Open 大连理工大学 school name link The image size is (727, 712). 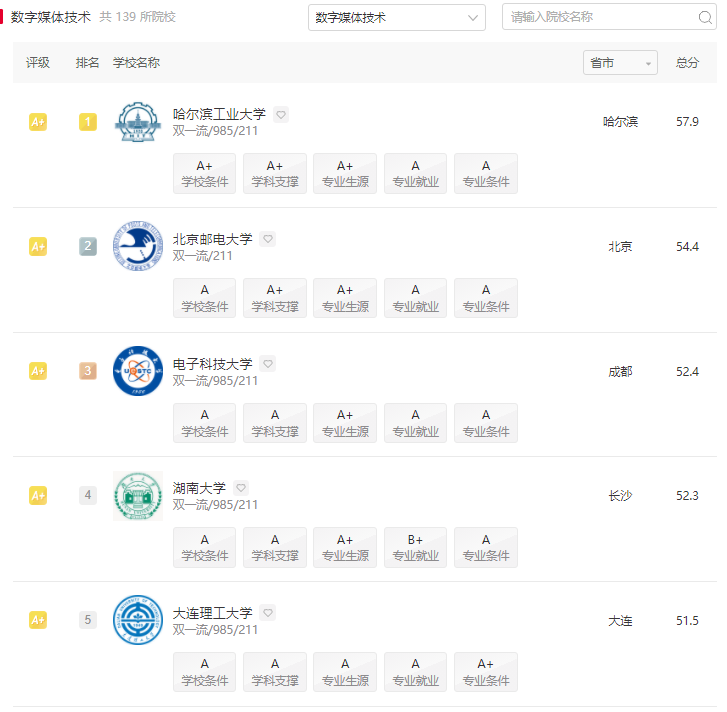pos(212,612)
